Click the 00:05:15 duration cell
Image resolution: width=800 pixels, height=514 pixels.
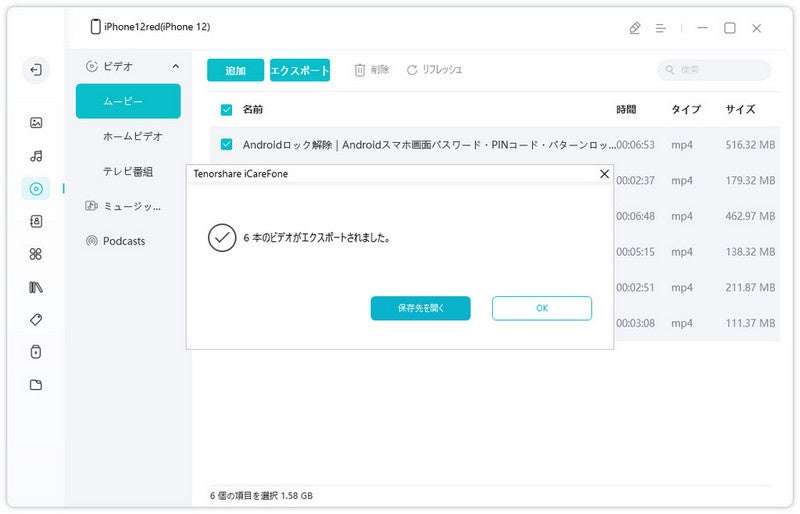[635, 252]
